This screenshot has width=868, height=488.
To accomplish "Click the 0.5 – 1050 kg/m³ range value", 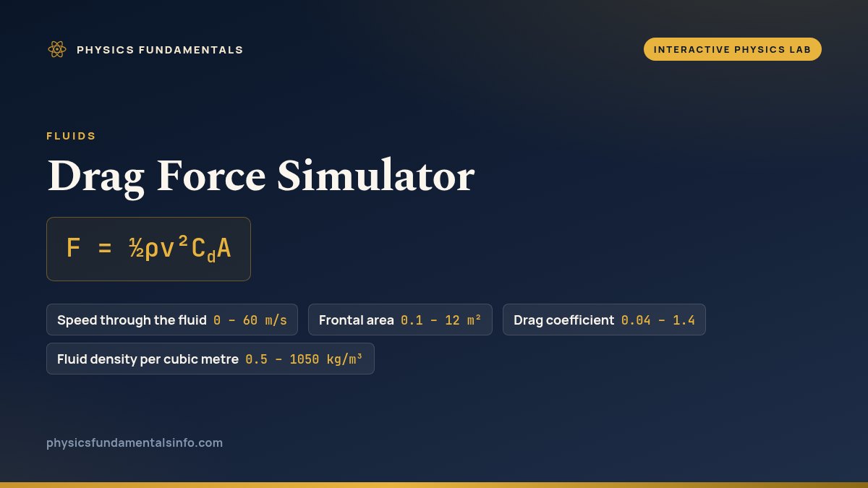I will point(305,359).
